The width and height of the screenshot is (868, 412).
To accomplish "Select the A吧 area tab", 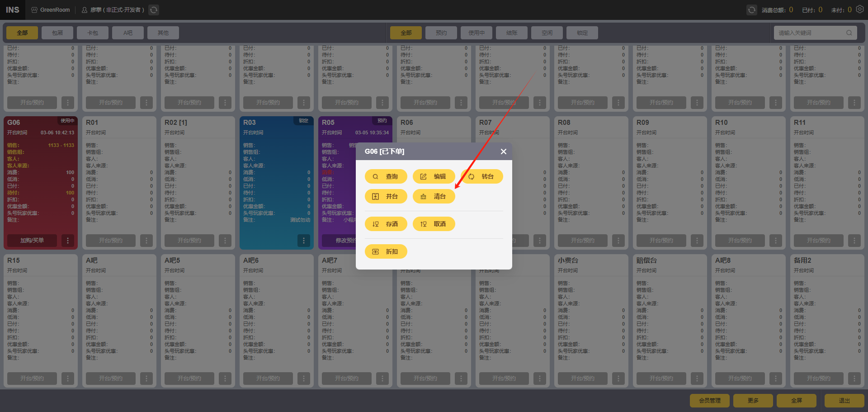I will point(128,33).
